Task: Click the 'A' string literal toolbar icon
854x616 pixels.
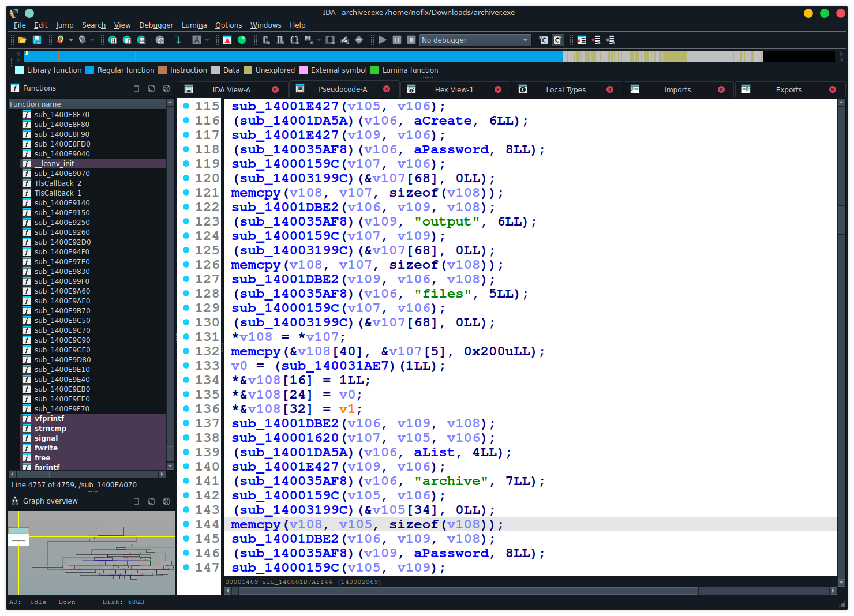Action: point(197,40)
